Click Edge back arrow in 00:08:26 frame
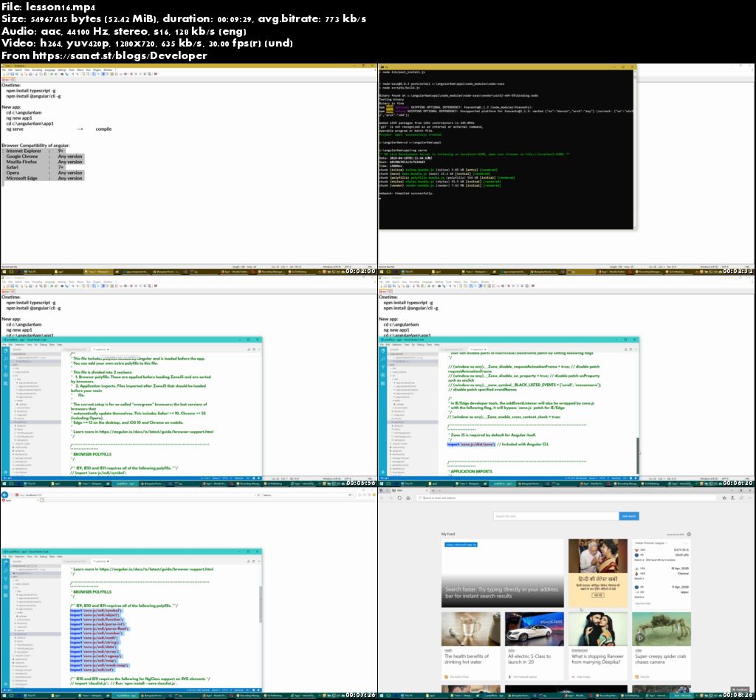The height and width of the screenshot is (700, 756). pos(382,498)
